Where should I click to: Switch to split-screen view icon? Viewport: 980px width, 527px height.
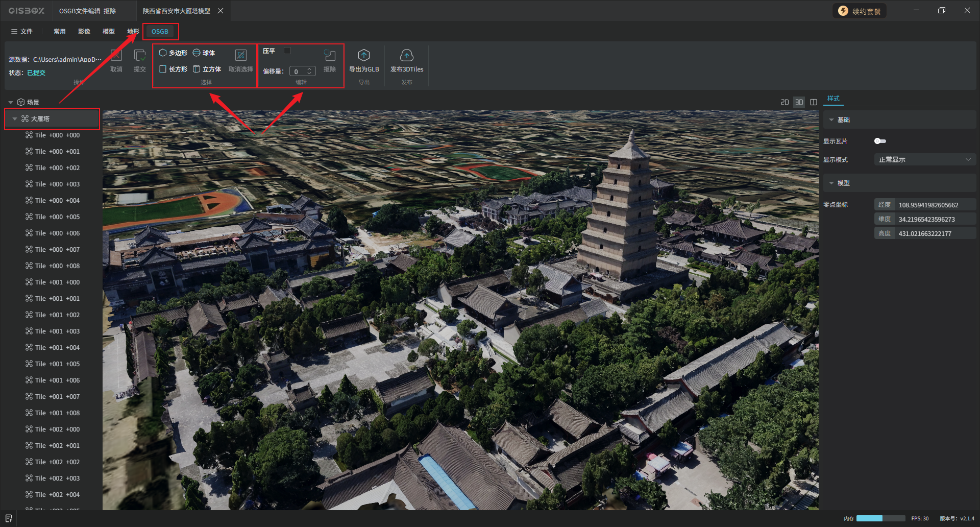[814, 103]
